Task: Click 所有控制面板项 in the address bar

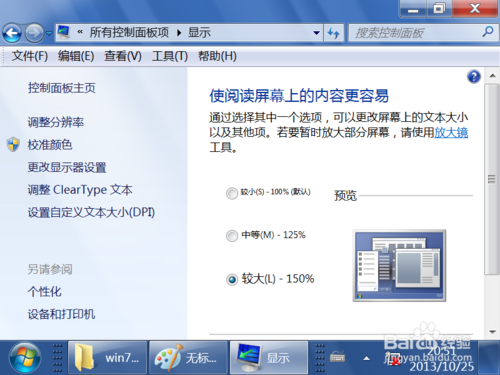Action: (129, 32)
